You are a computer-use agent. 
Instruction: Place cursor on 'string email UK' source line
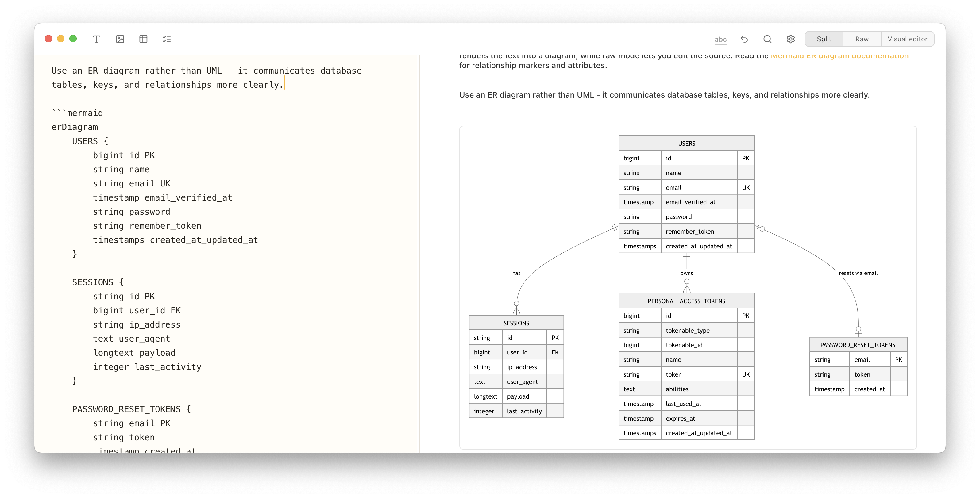click(x=132, y=184)
